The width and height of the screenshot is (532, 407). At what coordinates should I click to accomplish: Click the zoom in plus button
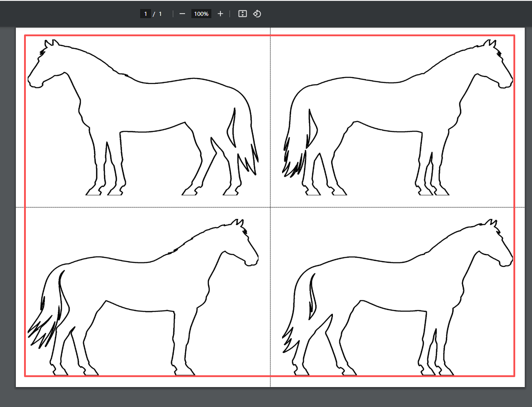point(220,14)
